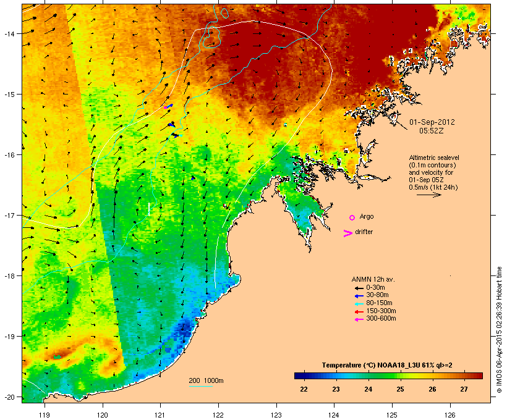The image size is (507, 420).
Task: Click the latitude axis label -17
Action: [x=9, y=216]
